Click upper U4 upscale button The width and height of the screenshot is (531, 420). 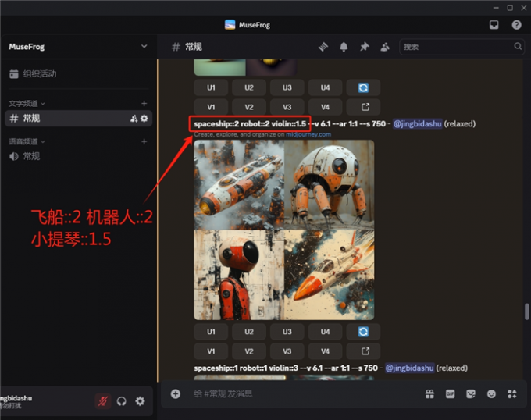(325, 87)
